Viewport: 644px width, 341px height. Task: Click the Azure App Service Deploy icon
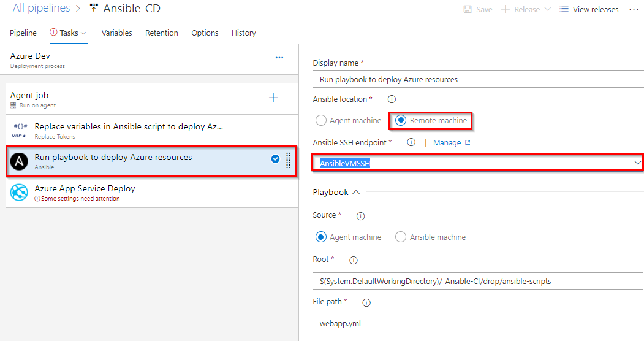pos(19,193)
